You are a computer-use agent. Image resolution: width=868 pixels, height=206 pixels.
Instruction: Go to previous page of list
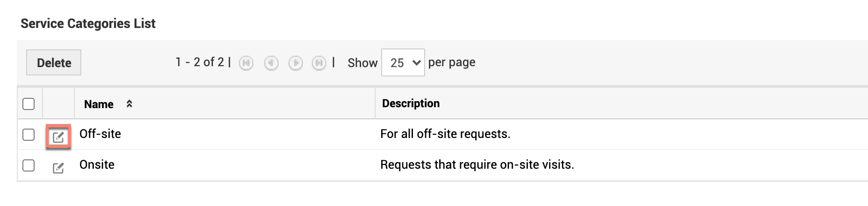[x=271, y=63]
